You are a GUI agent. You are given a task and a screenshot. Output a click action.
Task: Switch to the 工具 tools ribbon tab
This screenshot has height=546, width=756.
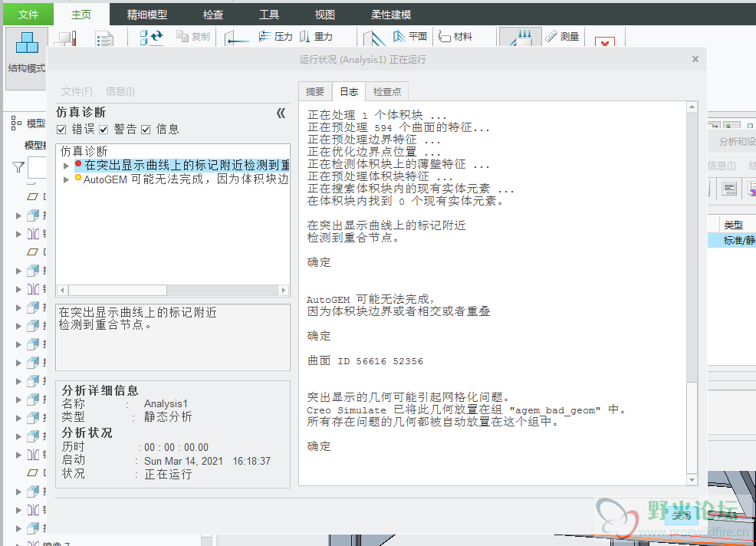pyautogui.click(x=269, y=15)
